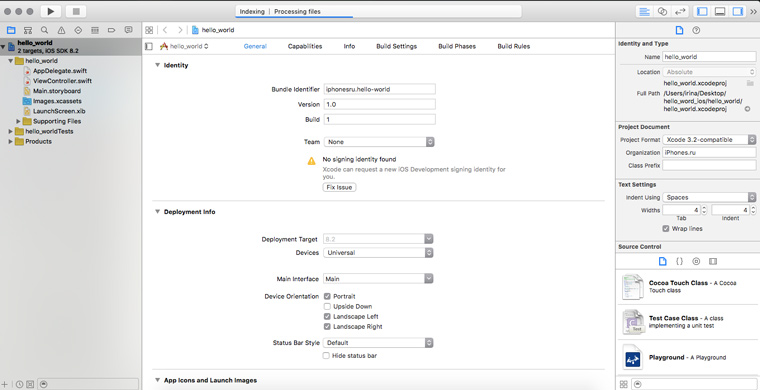Open the Status Bar Style dropdown

(378, 343)
